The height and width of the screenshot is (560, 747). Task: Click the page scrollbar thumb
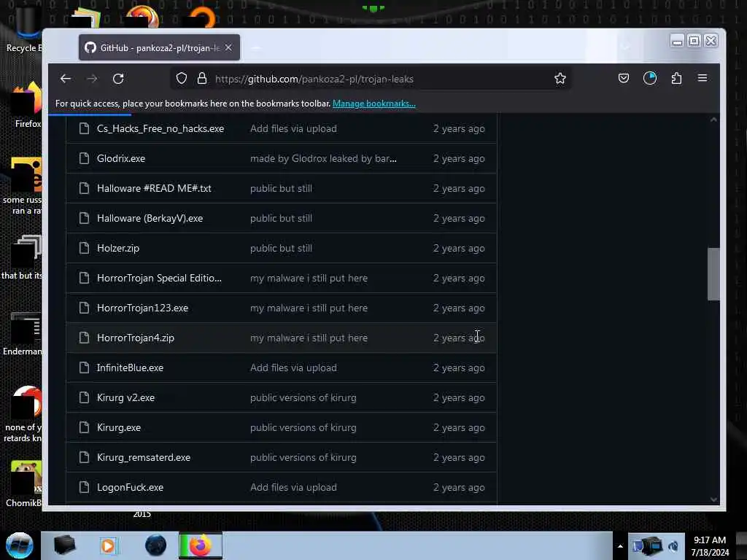pos(713,274)
